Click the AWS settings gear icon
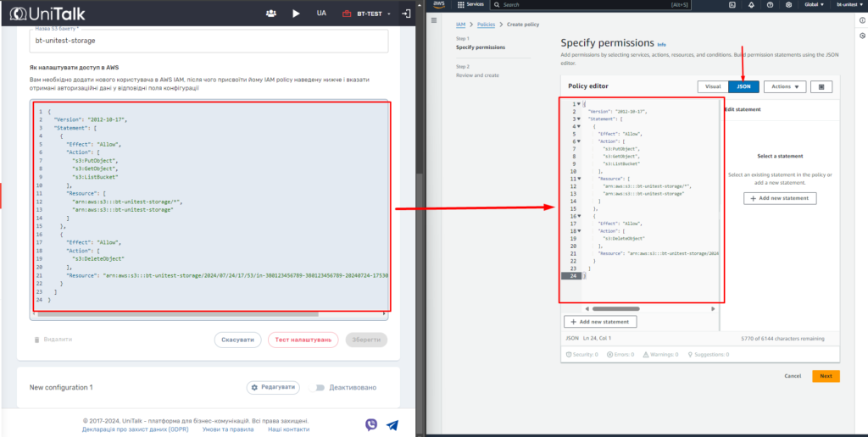 (788, 4)
